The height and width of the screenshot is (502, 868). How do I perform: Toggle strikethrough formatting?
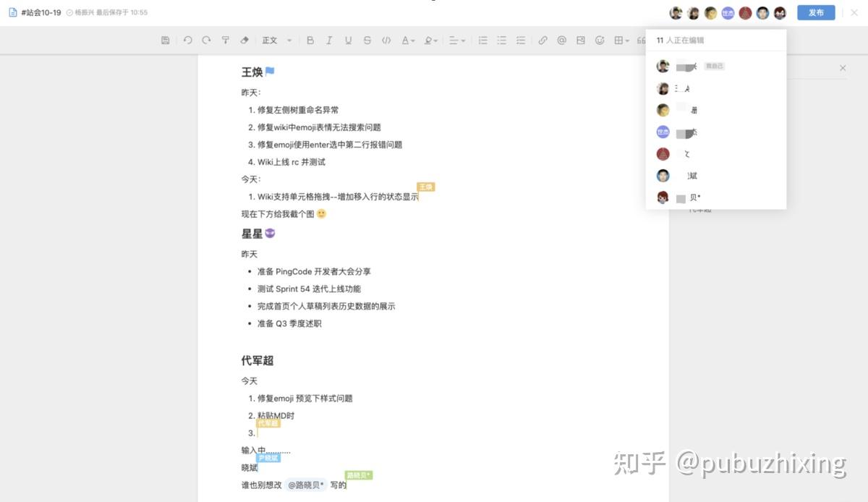[x=367, y=41]
